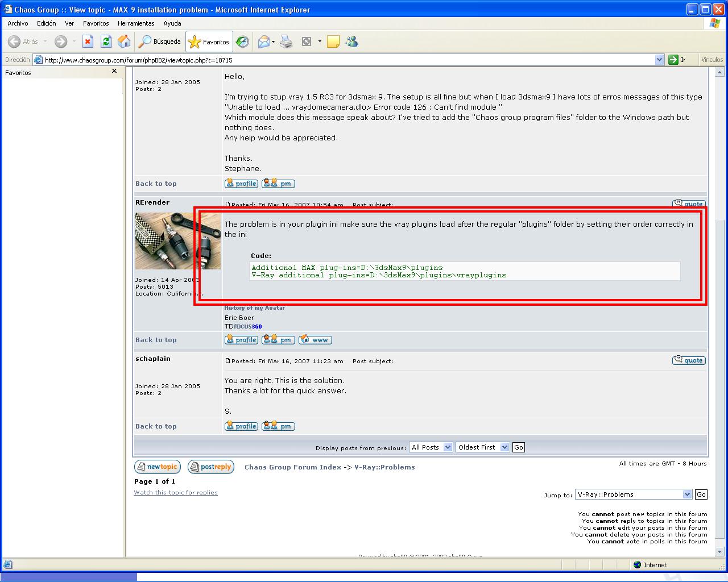Image resolution: width=728 pixels, height=582 pixels.
Task: Open Chaos Group Forum Index link
Action: (x=293, y=467)
